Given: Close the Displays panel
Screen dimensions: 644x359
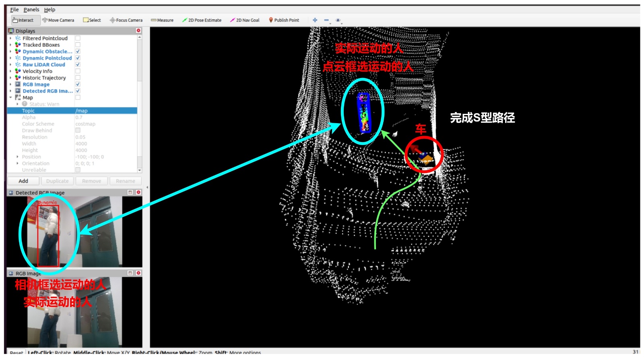Looking at the screenshot, I should click(x=138, y=31).
